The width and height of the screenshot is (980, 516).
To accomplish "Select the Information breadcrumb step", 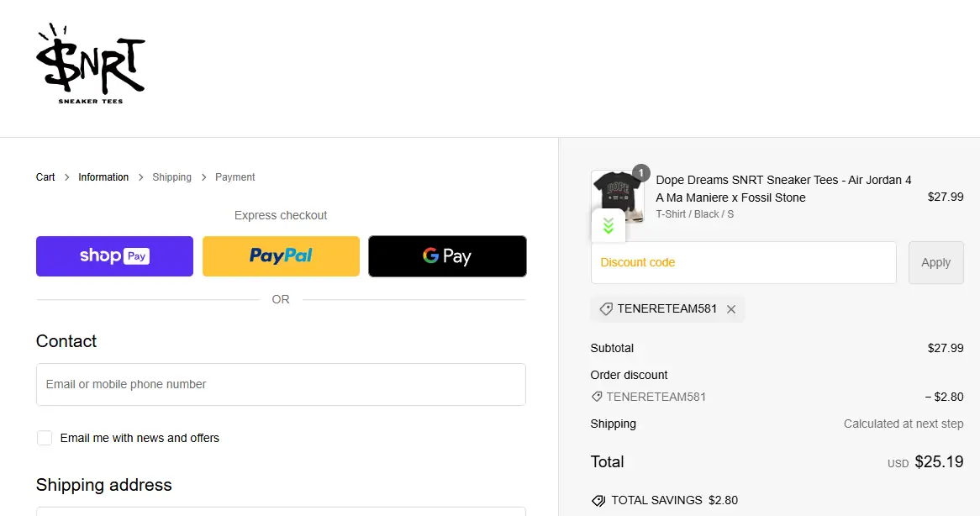I will click(x=103, y=177).
